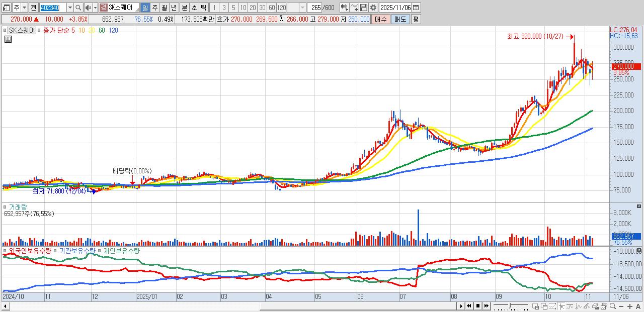Choose the 30 interval button
644x312 pixels.
pos(262,8)
